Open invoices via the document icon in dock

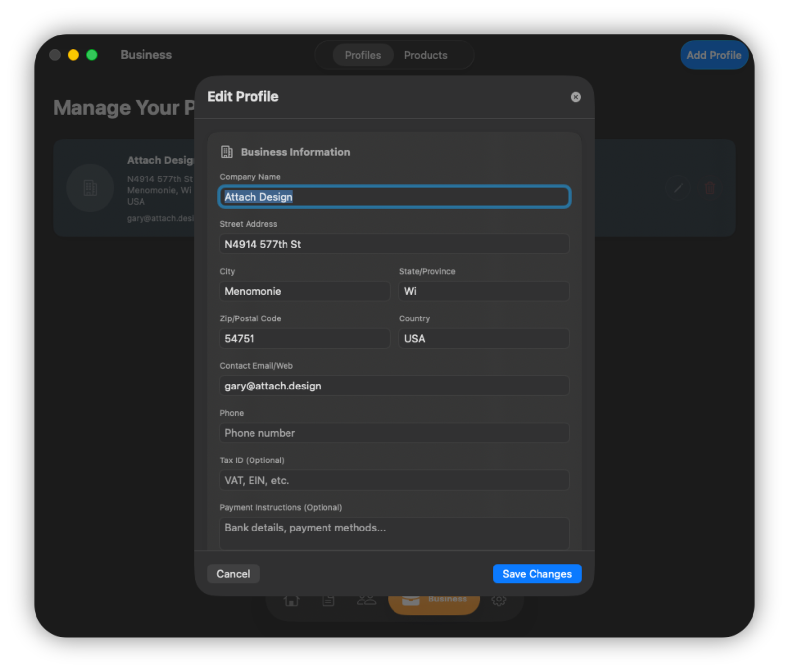click(328, 600)
